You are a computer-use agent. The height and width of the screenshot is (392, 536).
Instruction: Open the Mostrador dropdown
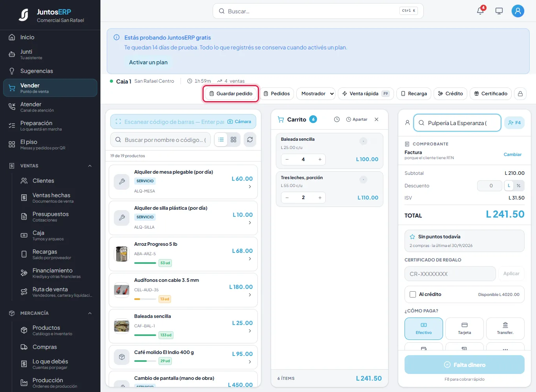tap(317, 94)
